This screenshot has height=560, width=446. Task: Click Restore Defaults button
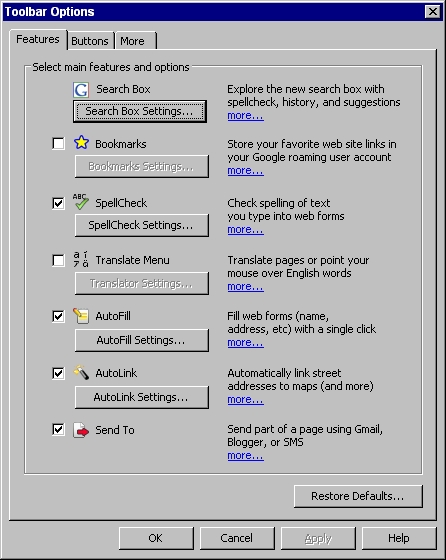click(x=358, y=496)
